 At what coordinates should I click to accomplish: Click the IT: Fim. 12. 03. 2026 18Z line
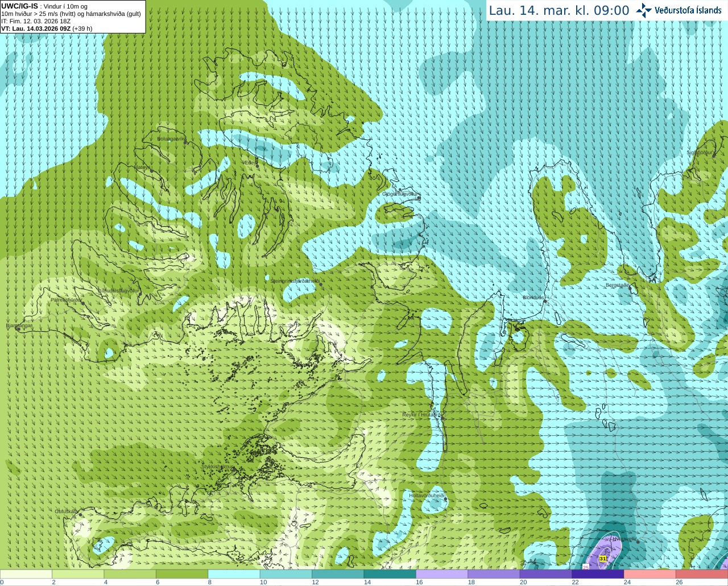pos(36,21)
